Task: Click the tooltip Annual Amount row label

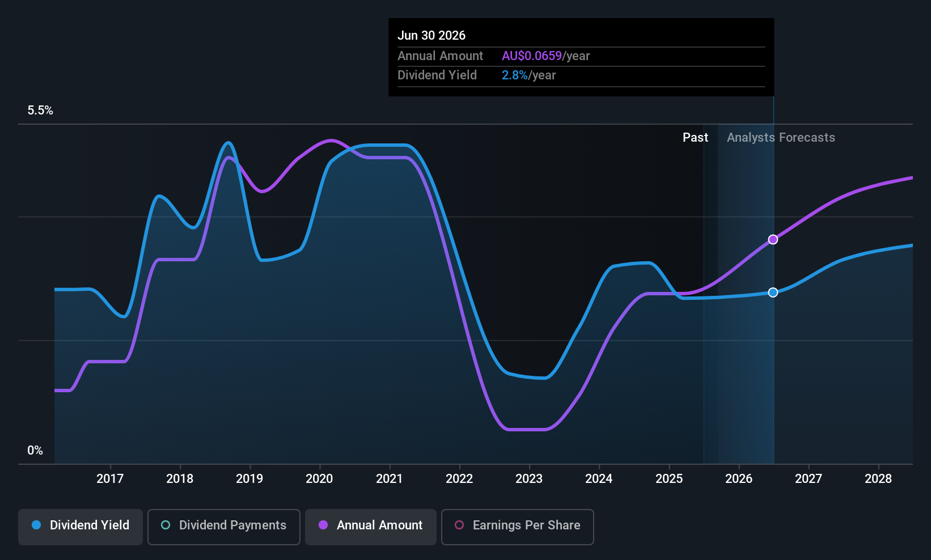Action: coord(440,56)
